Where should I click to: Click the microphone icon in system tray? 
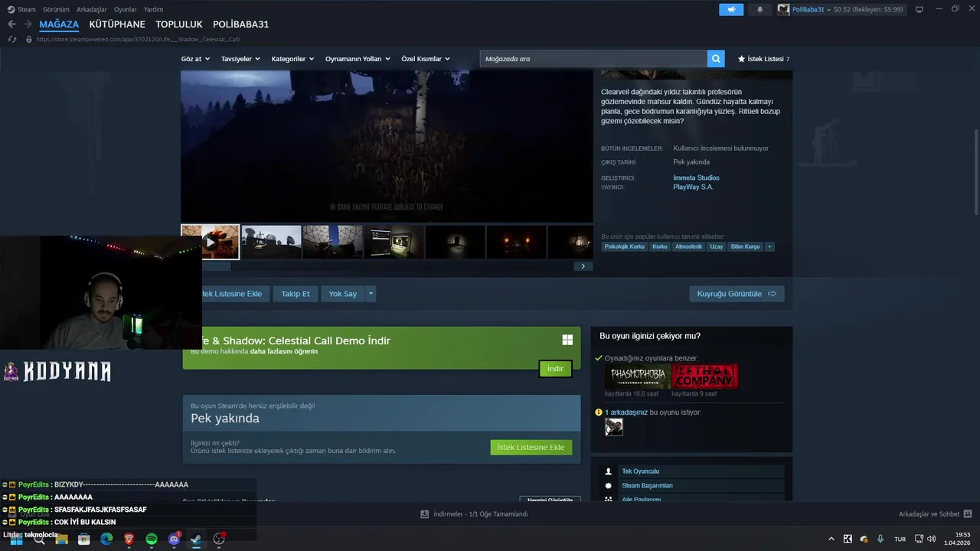[880, 539]
